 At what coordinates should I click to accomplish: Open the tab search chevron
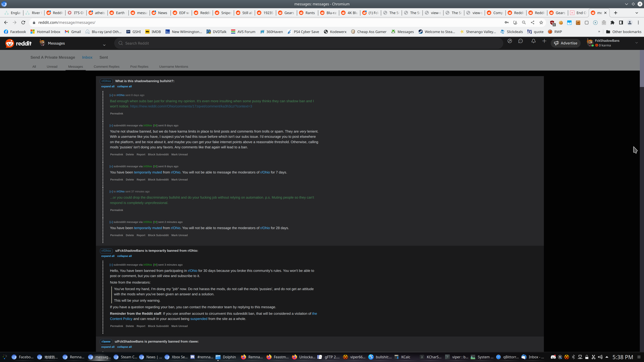(636, 13)
